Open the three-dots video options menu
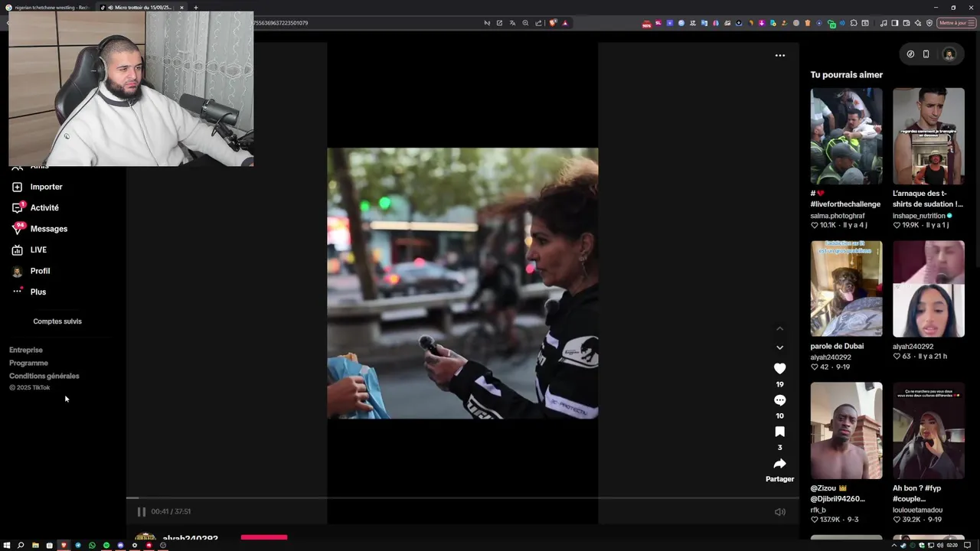Image resolution: width=980 pixels, height=551 pixels. click(779, 55)
